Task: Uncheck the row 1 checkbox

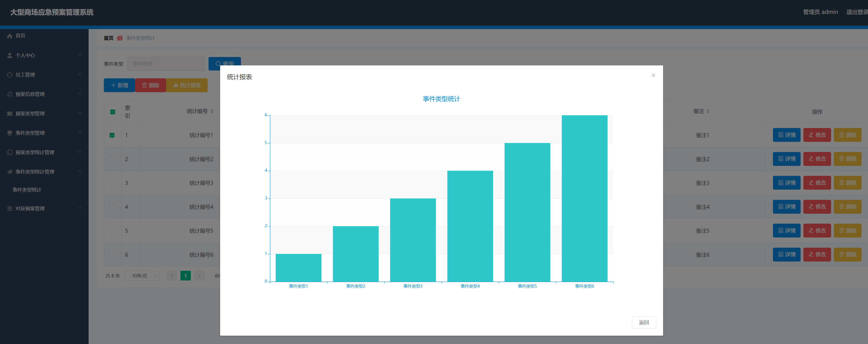Action: pyautogui.click(x=112, y=135)
